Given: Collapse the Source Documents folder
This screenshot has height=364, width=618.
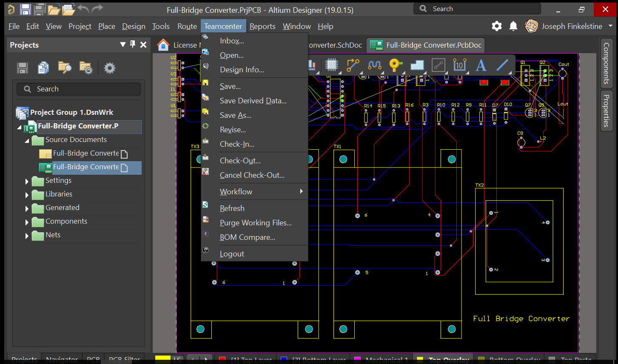Looking at the screenshot, I should pos(27,140).
